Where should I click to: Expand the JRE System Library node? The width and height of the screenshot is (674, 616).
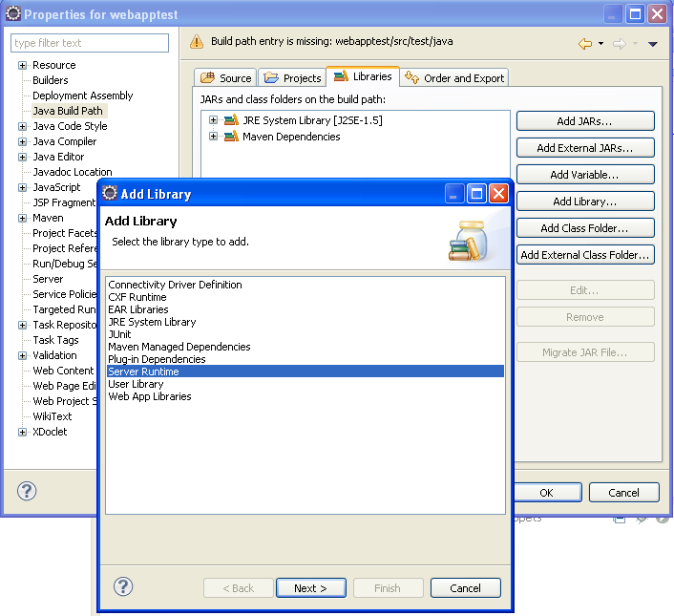coord(213,120)
